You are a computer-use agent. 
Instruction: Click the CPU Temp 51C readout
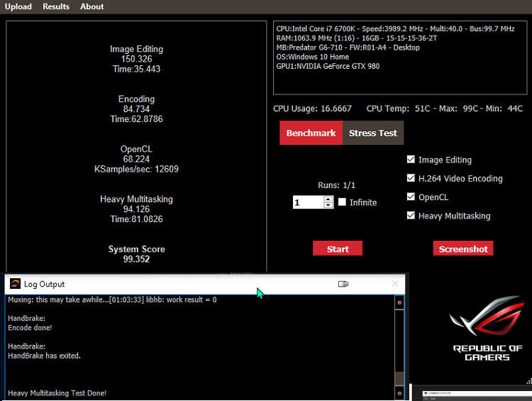tap(399, 109)
